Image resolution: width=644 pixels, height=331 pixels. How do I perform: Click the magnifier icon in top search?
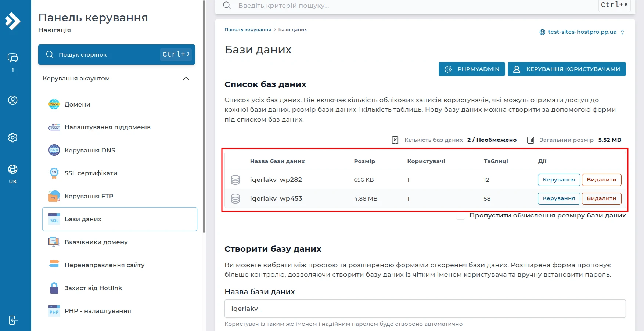(x=227, y=6)
